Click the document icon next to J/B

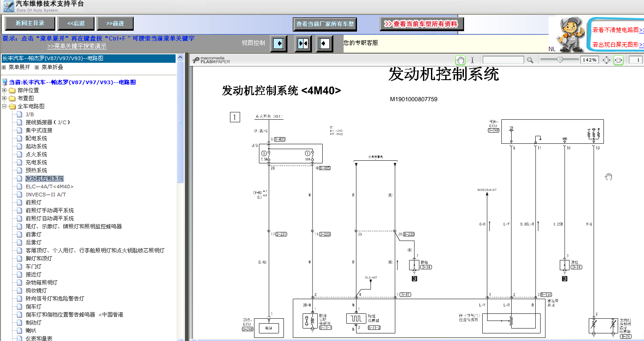click(20, 114)
